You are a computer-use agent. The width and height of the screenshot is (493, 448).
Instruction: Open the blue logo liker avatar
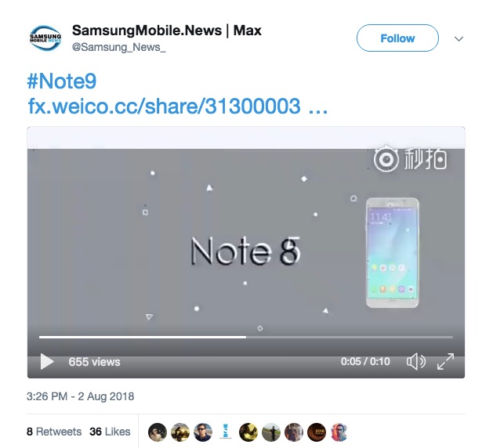pos(226,432)
